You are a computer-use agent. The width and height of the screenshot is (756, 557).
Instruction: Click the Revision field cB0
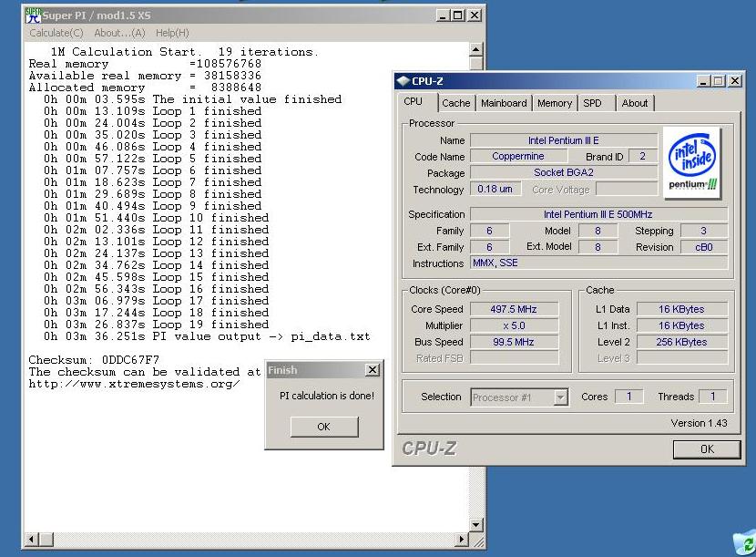pos(704,247)
